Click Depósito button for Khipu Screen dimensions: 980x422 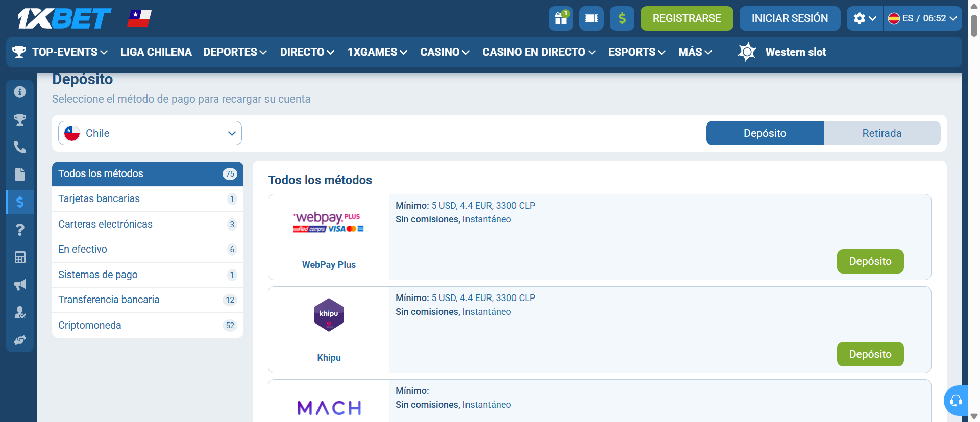[x=870, y=354]
